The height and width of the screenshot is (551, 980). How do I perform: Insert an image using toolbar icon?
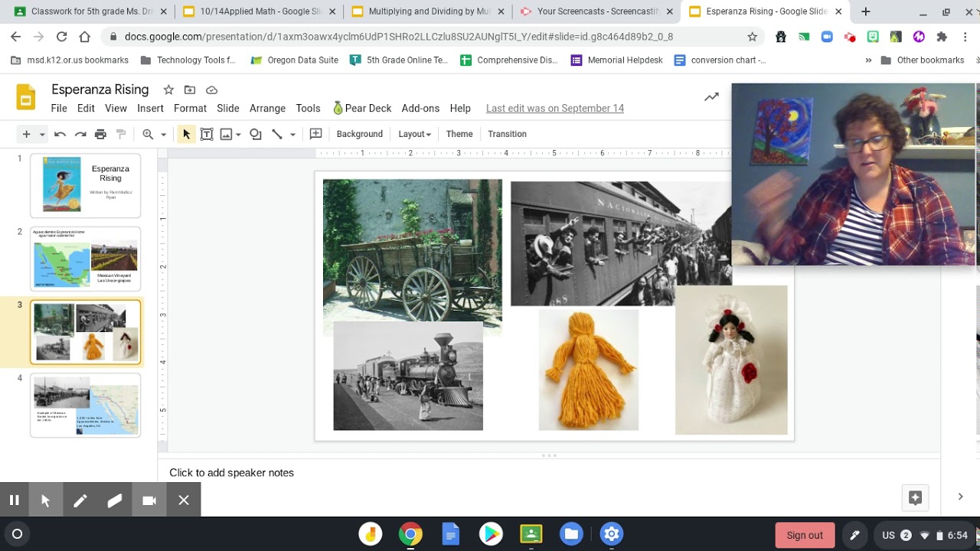(x=226, y=134)
